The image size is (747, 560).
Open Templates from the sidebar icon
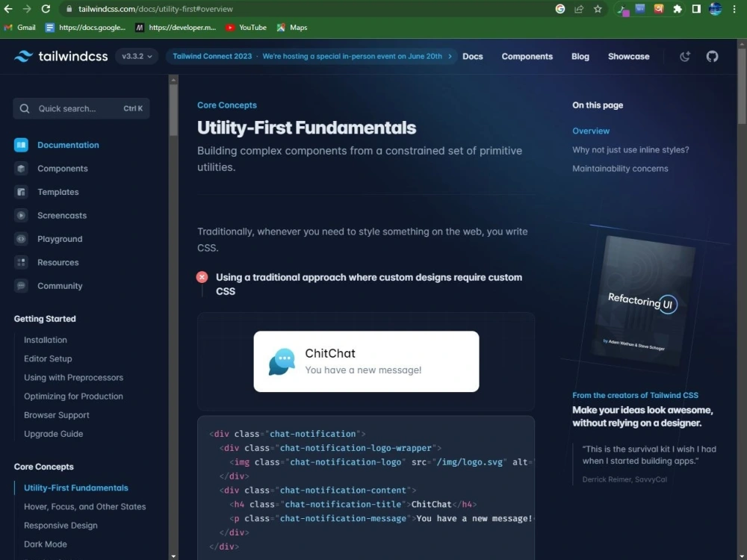[x=22, y=192]
